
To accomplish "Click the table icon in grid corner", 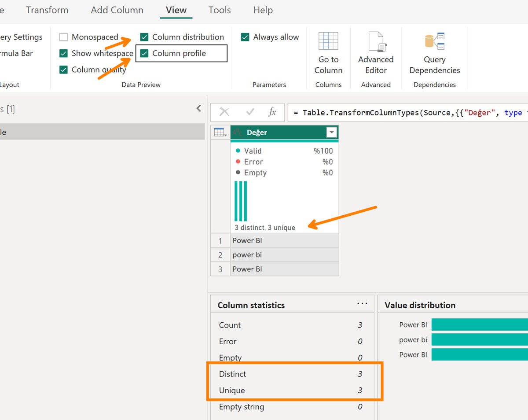I will (220, 132).
